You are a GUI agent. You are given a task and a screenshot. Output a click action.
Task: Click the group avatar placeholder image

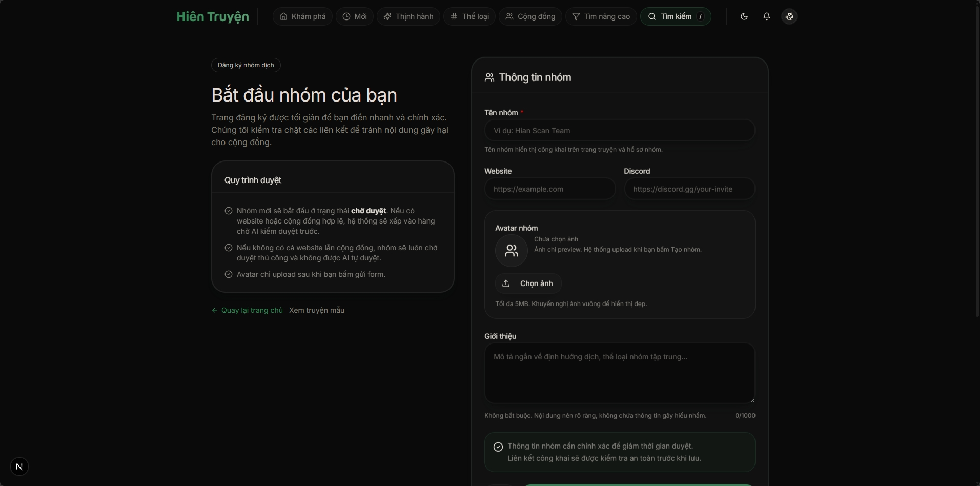click(x=512, y=251)
